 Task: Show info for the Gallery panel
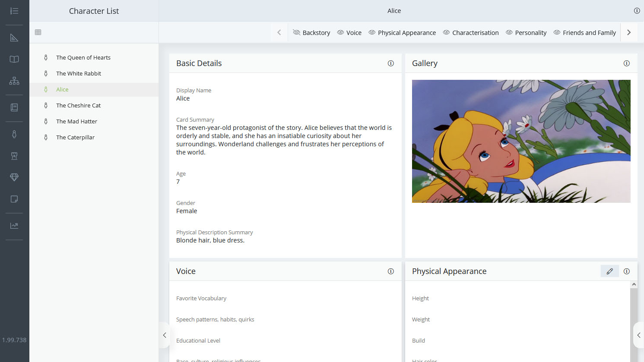pyautogui.click(x=627, y=63)
